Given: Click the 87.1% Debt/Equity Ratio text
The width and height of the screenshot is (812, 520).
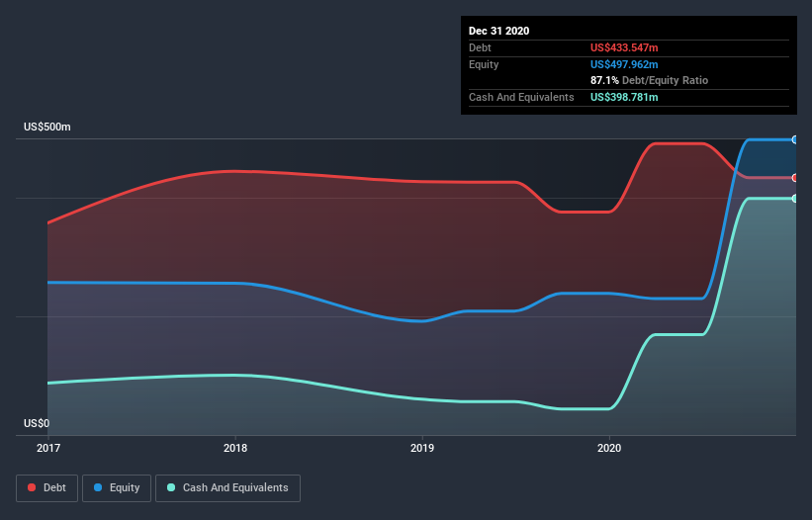Looking at the screenshot, I should click(x=649, y=80).
